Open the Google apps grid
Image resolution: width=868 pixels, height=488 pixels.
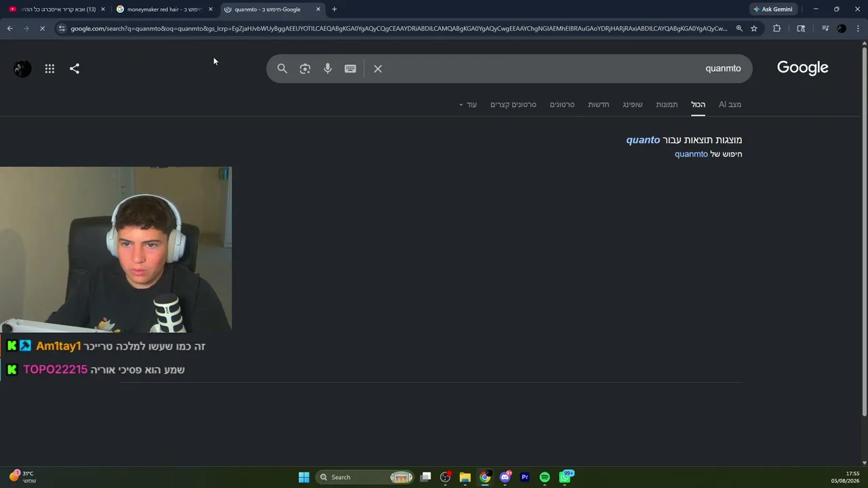(x=50, y=68)
